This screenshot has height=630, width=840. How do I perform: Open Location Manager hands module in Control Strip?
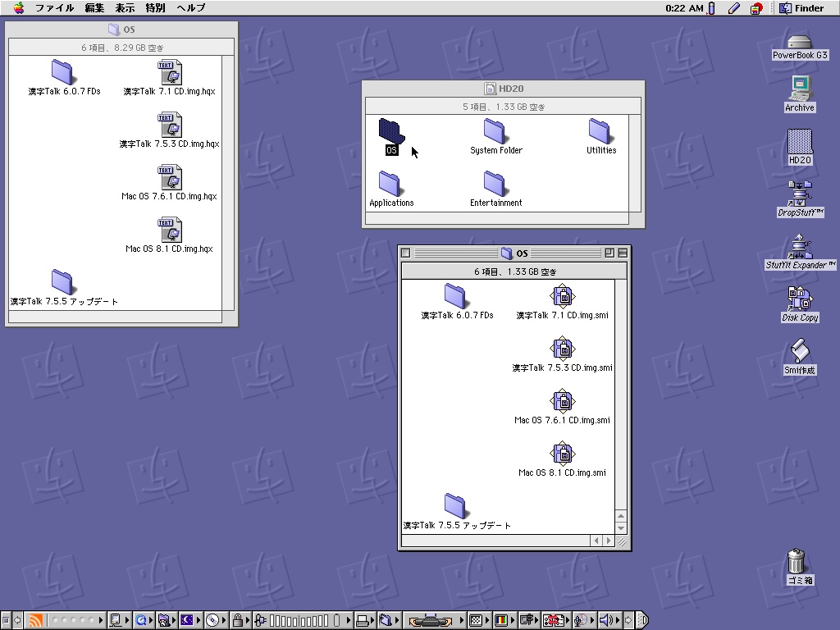click(x=435, y=620)
